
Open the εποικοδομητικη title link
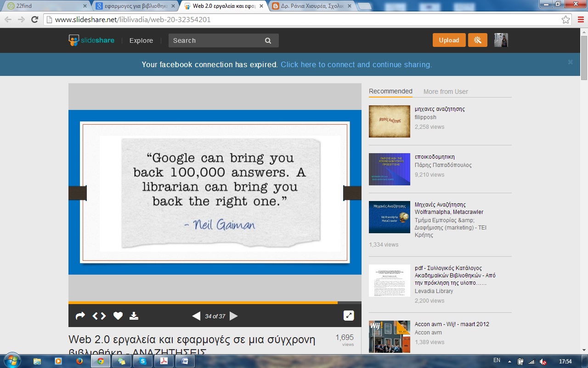point(435,157)
